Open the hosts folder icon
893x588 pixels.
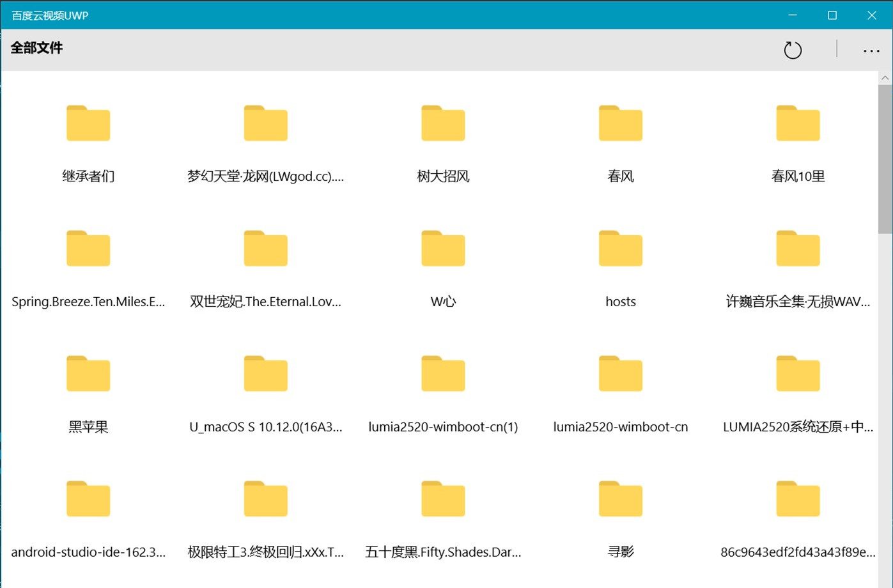621,249
